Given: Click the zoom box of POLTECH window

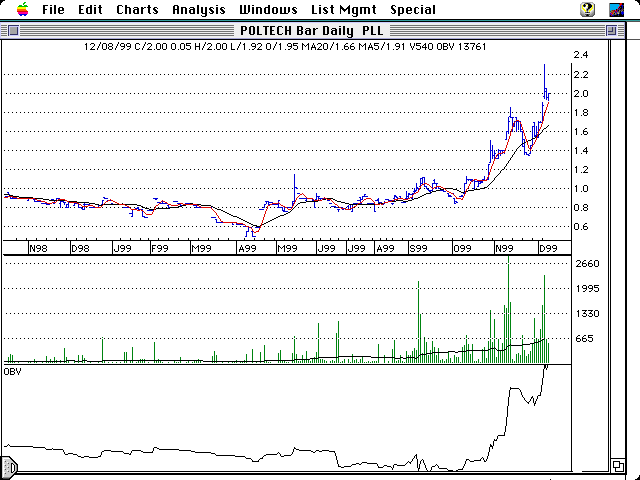Looking at the screenshot, I should tap(611, 31).
